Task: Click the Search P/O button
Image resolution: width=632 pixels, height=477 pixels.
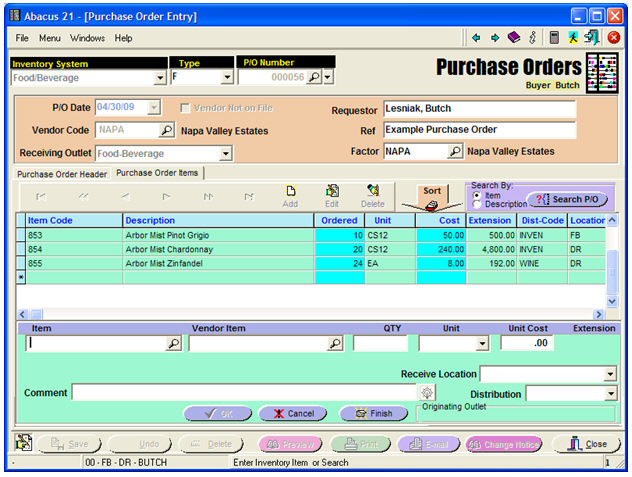Action: click(x=567, y=199)
